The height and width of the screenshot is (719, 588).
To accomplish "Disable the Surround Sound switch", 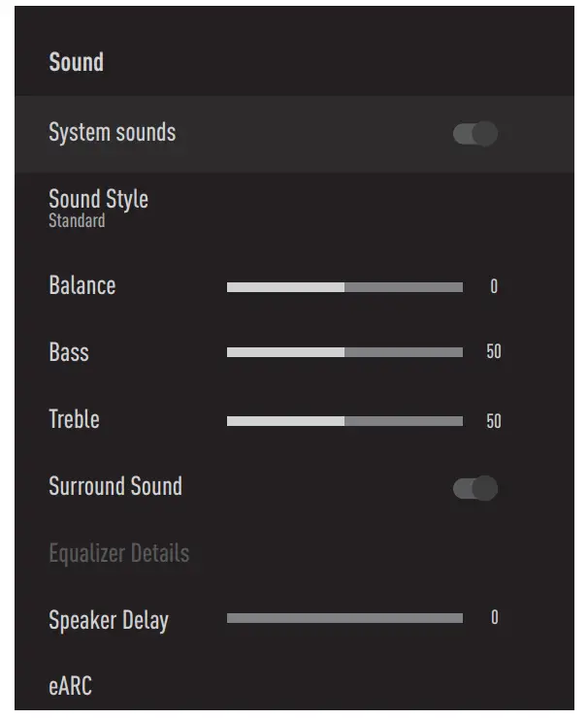I will pyautogui.click(x=474, y=488).
